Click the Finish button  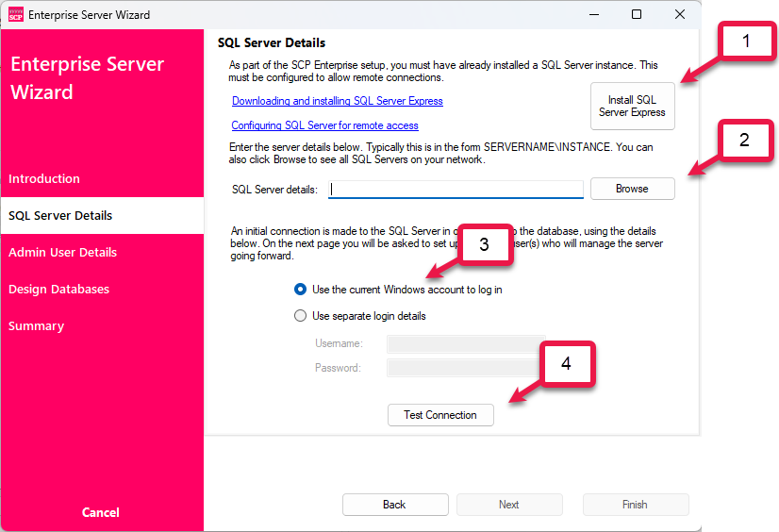(x=636, y=505)
